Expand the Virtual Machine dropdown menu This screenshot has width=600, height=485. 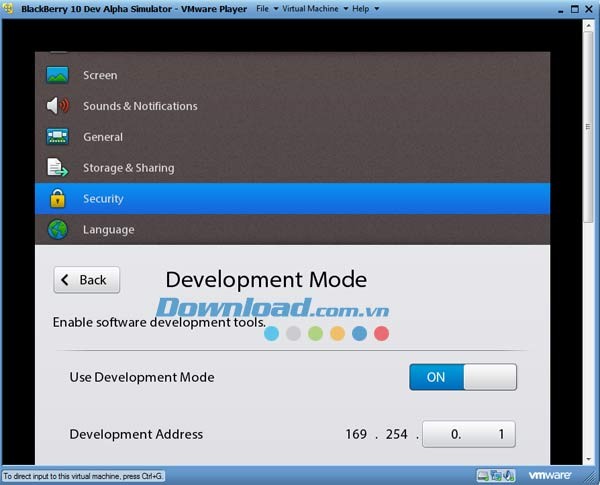(x=313, y=8)
